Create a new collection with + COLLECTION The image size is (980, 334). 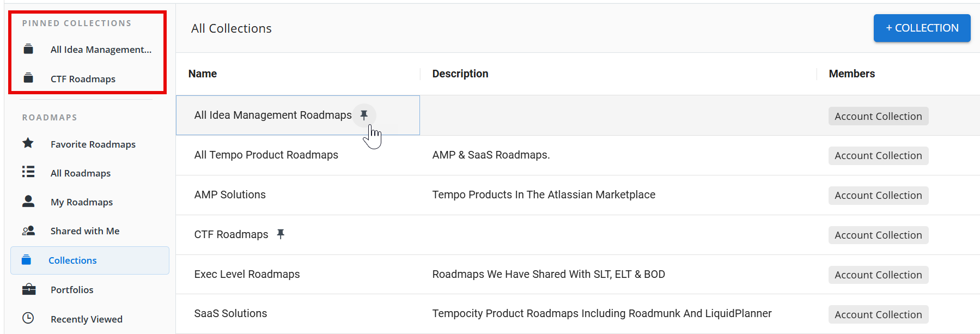tap(922, 28)
